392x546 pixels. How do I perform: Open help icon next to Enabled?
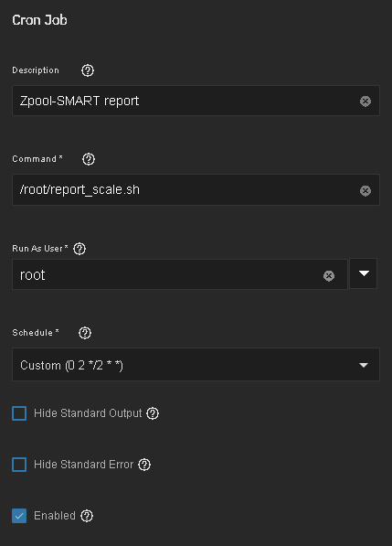coord(87,516)
